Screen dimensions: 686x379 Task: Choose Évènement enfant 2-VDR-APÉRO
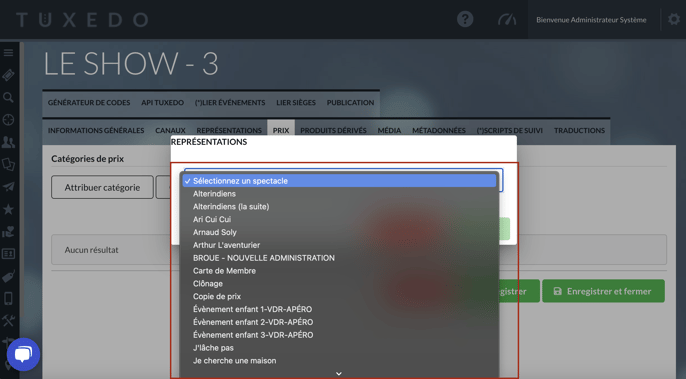click(340, 322)
